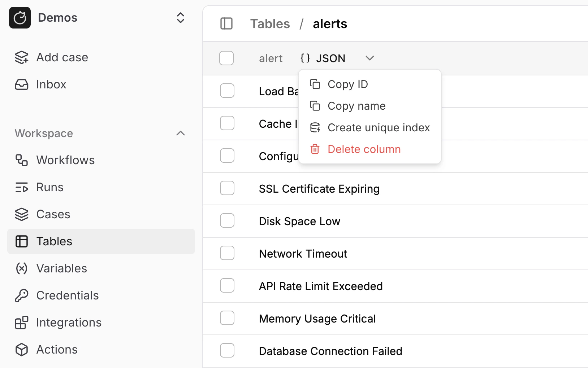Select the Runs icon in sidebar
588x368 pixels.
[x=21, y=187]
